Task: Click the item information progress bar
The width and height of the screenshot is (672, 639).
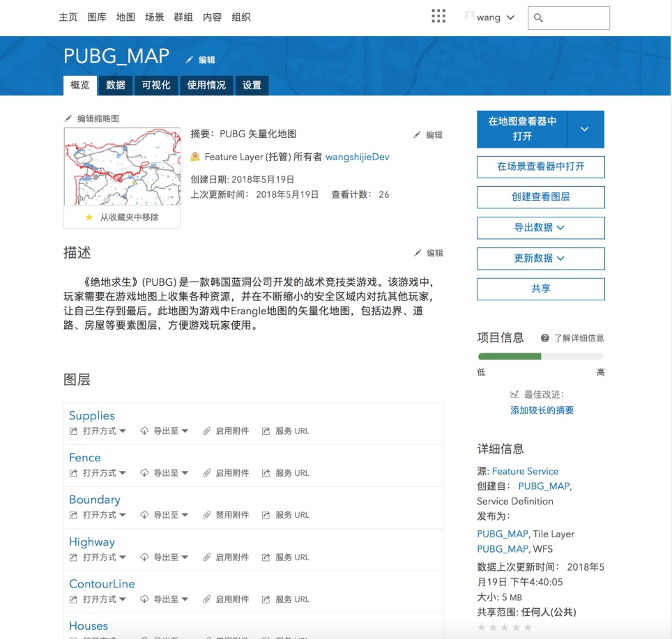Action: [x=540, y=356]
